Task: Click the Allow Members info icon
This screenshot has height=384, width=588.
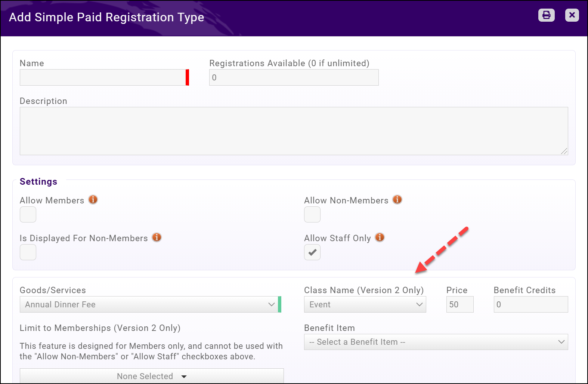Action: 93,200
